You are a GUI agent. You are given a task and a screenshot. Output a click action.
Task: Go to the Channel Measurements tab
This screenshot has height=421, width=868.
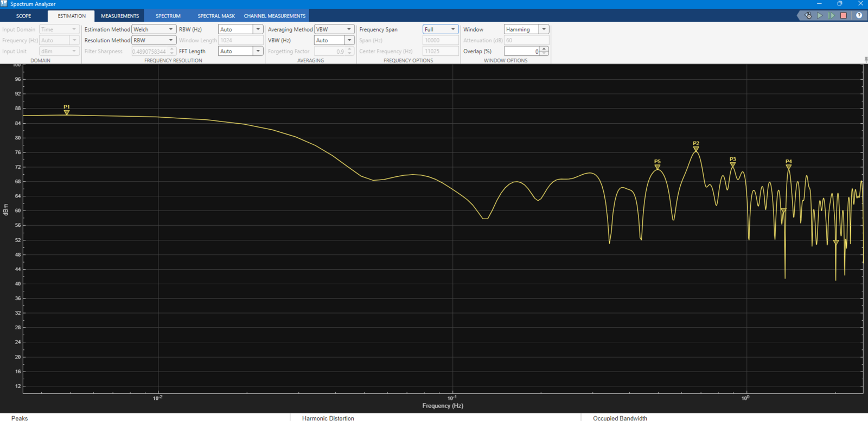pos(275,16)
